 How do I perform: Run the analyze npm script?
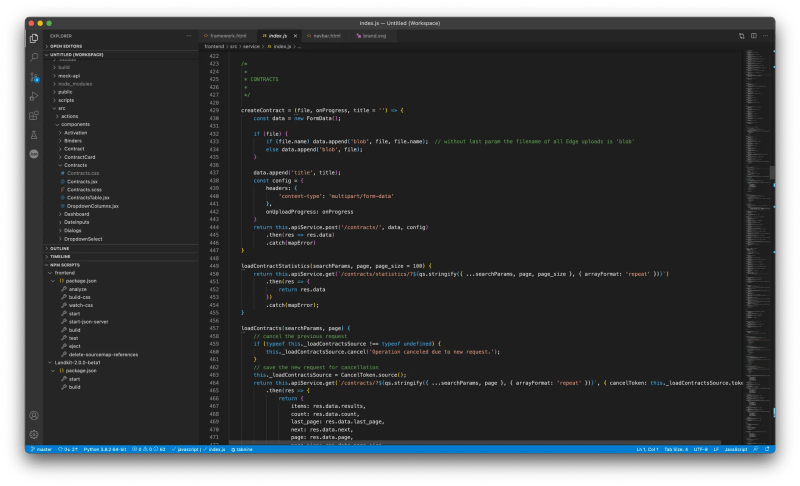78,289
